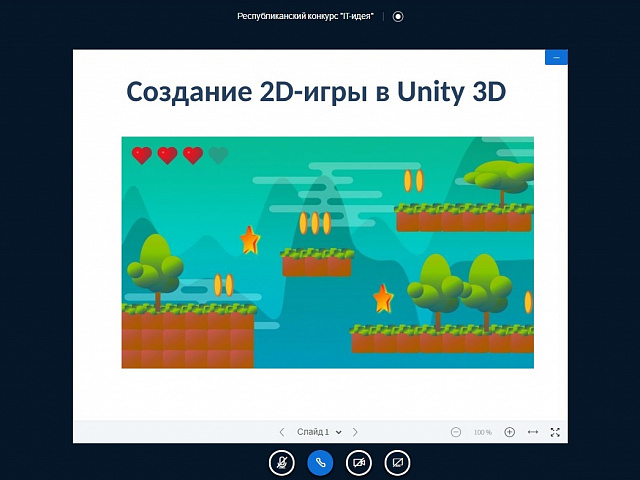Viewport: 640px width, 480px height.
Task: Zoom in on the presentation
Action: click(x=509, y=432)
